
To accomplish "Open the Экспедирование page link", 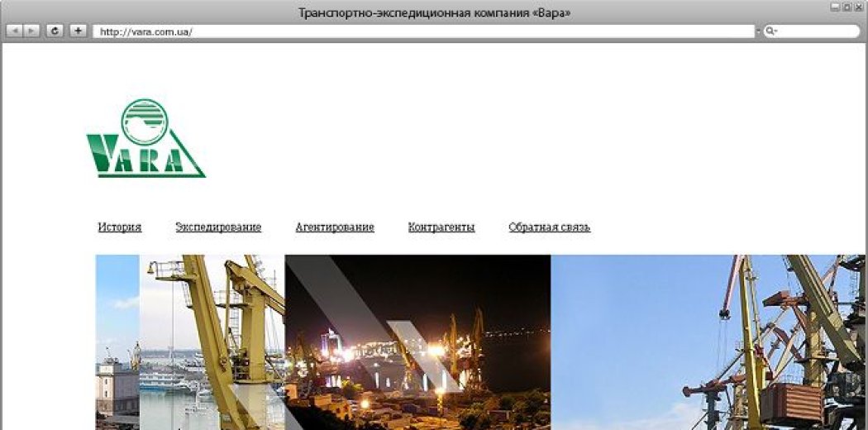I will (x=218, y=227).
